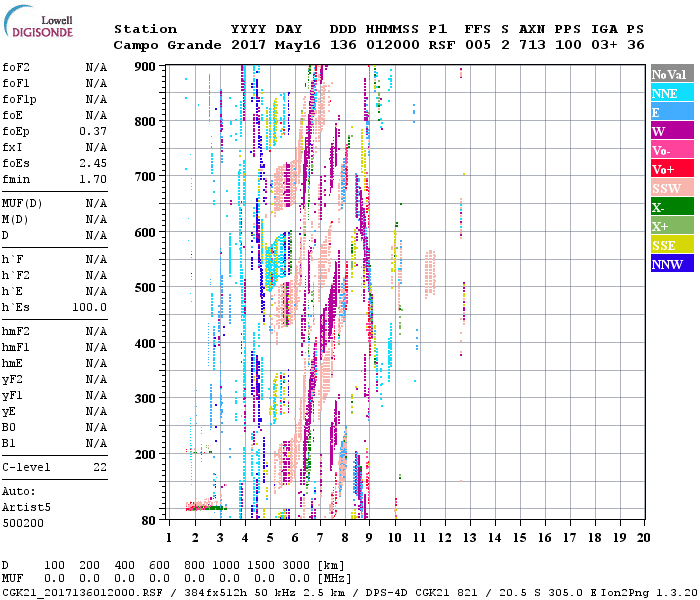
Task: Click the B0 parameter label
Action: pyautogui.click(x=9, y=427)
